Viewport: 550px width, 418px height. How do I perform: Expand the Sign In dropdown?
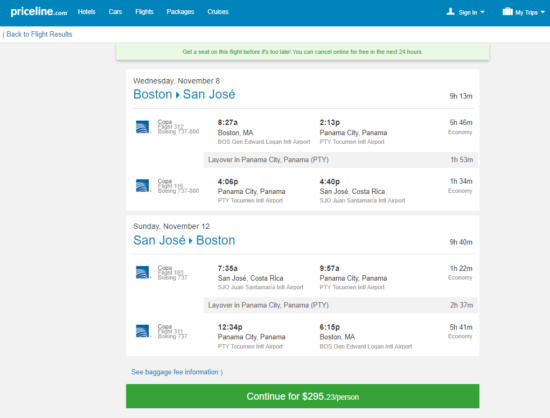tap(471, 12)
